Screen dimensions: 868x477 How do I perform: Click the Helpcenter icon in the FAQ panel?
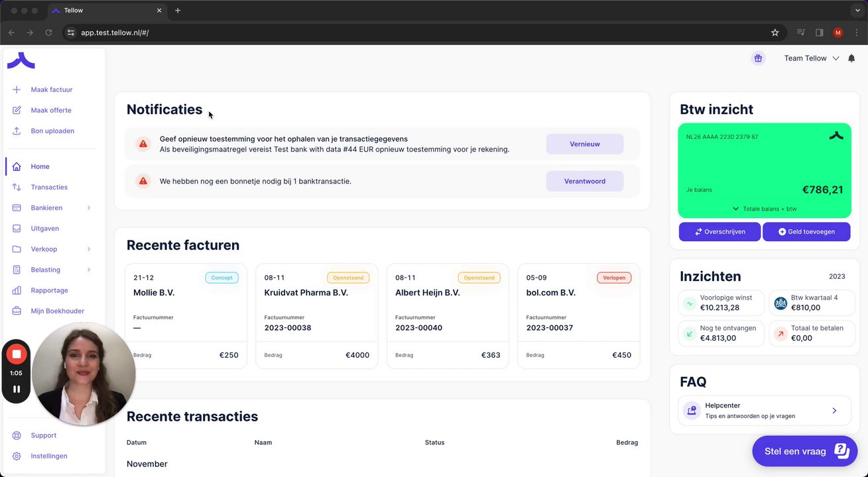[692, 411]
